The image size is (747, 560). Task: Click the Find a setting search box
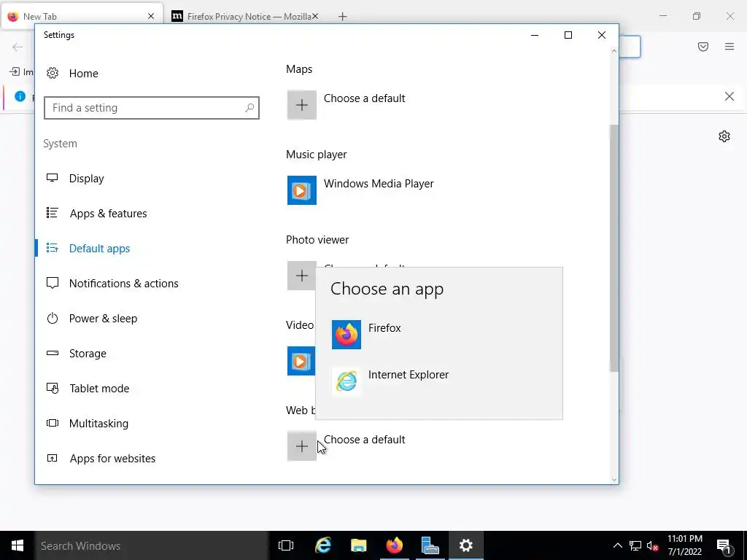[152, 108]
